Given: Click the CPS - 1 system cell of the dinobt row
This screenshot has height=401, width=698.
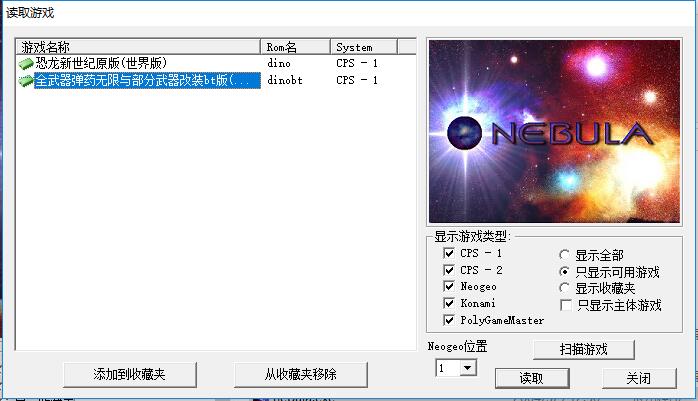Looking at the screenshot, I should (357, 80).
